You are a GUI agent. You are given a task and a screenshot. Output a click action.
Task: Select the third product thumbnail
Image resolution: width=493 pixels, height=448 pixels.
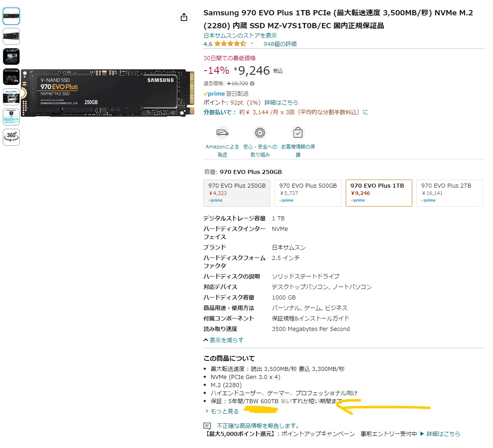11,57
